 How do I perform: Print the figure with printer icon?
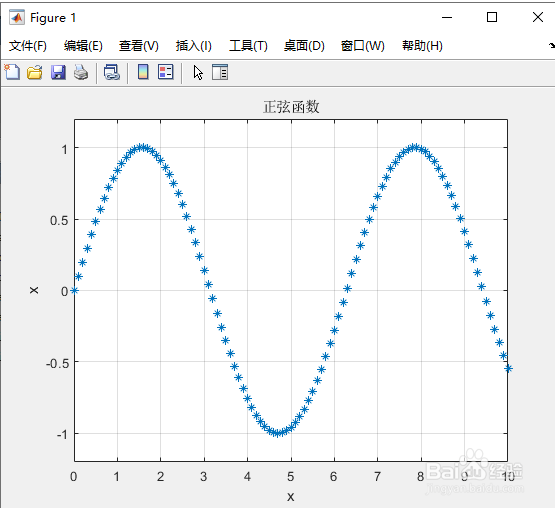point(81,72)
